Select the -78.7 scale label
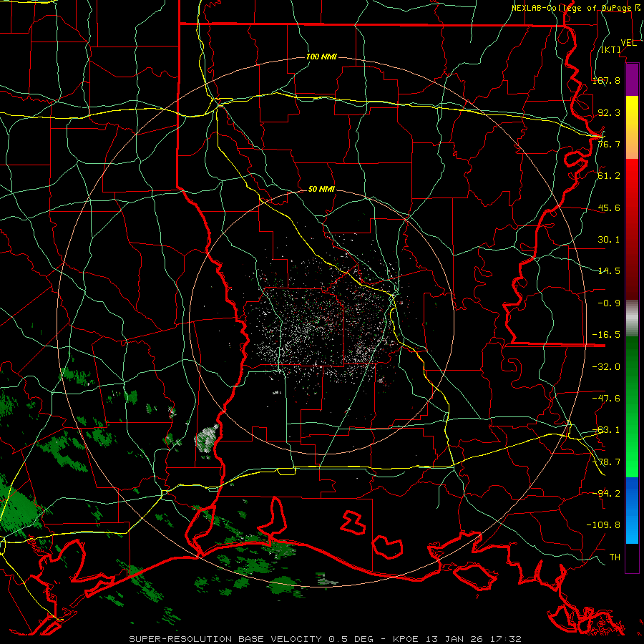The image size is (644, 644). [x=606, y=462]
